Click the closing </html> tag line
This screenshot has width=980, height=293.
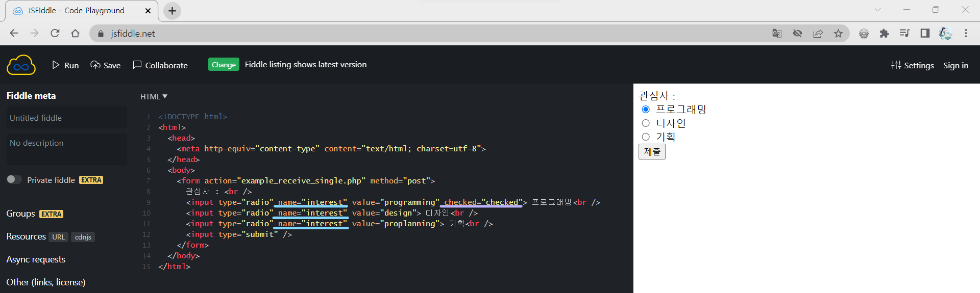pyautogui.click(x=174, y=267)
